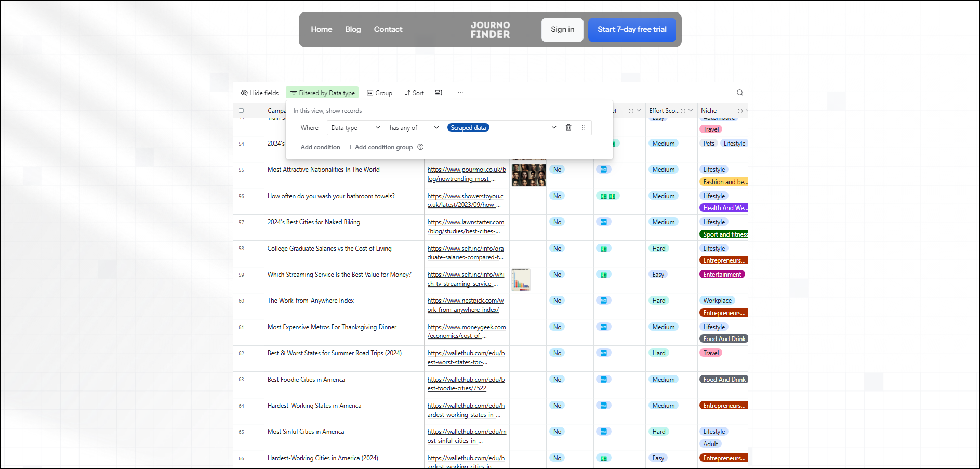Click the Niche column info icon
Screen dimensions: 980x469
[740, 111]
